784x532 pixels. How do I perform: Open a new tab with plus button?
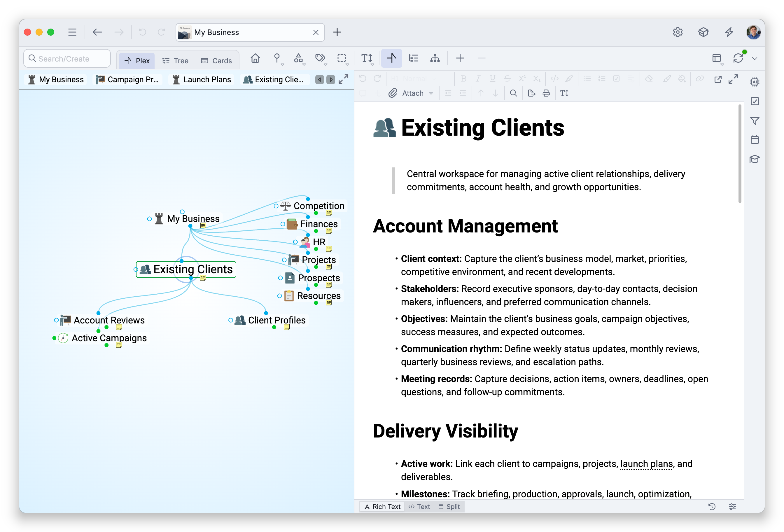point(337,32)
